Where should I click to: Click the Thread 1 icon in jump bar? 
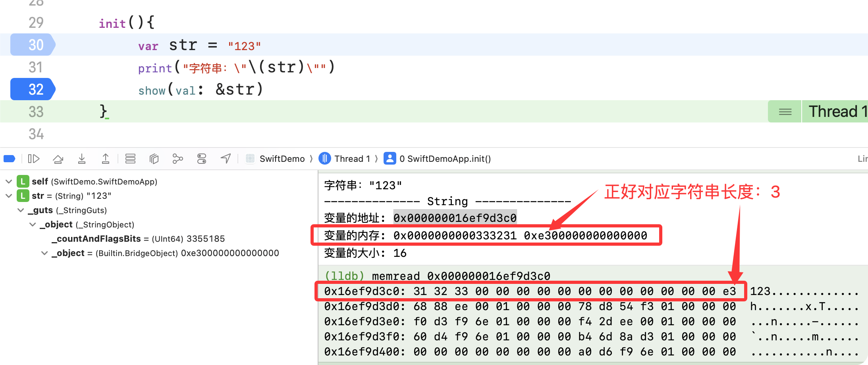tap(325, 159)
